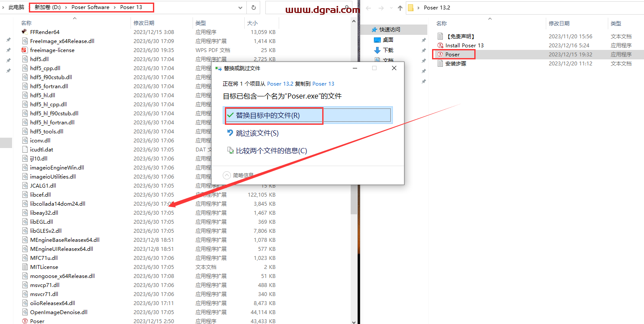Click the FFRender64 application icon
The image size is (644, 324).
click(x=25, y=32)
